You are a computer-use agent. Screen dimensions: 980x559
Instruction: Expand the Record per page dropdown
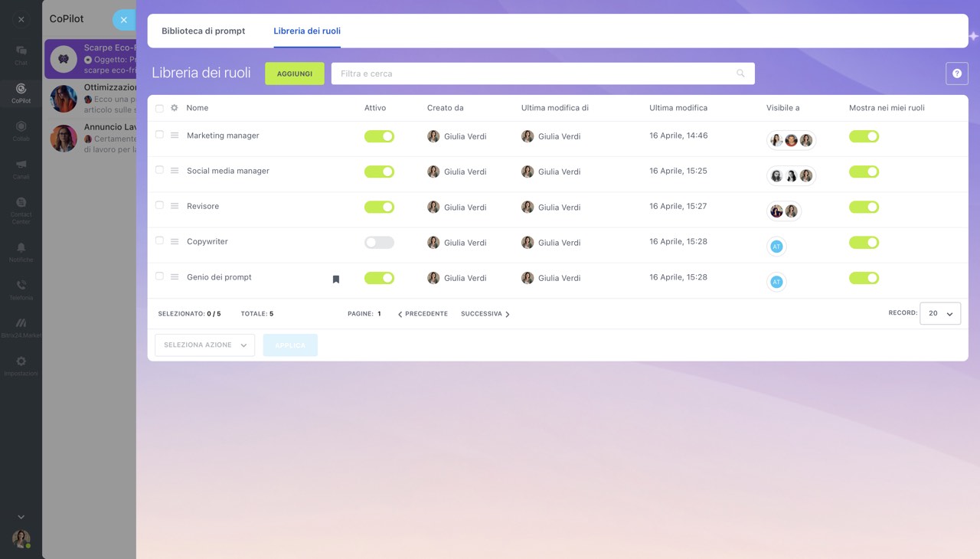pos(939,313)
